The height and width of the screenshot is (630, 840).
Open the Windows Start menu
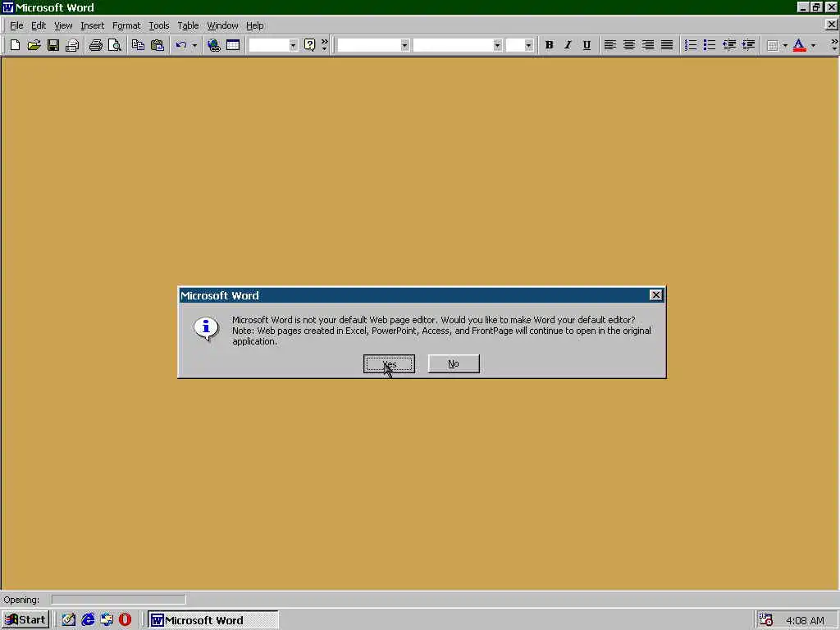tap(25, 620)
